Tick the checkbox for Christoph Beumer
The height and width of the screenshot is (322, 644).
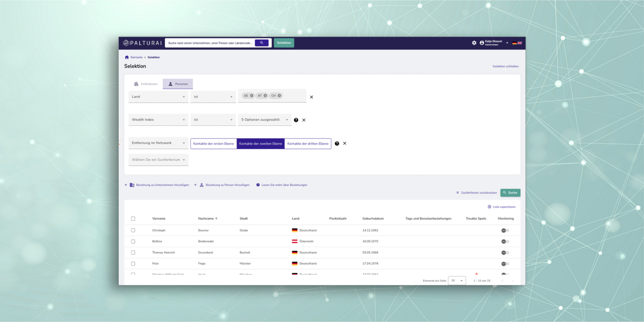(x=133, y=231)
